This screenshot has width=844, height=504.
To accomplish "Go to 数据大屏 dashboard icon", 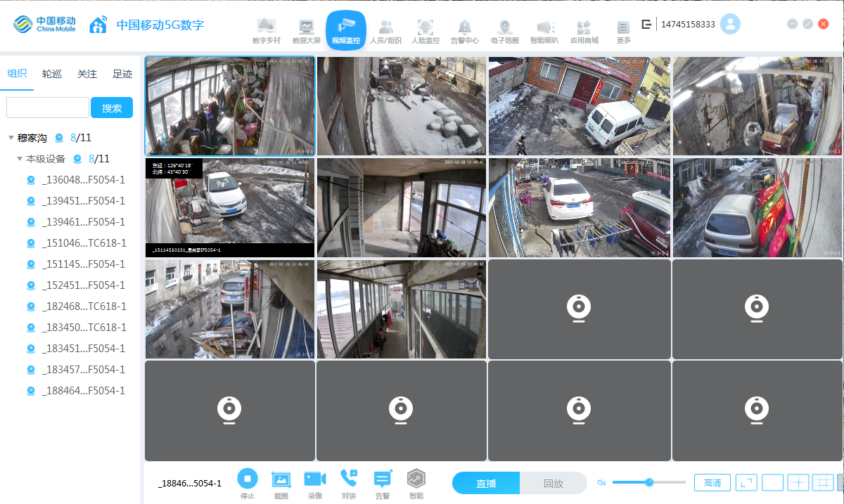I will tap(306, 32).
